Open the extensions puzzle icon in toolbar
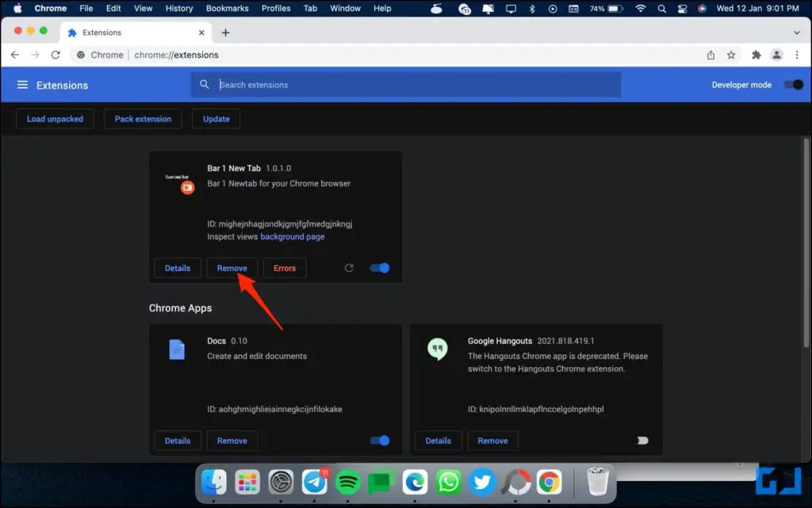 point(756,55)
